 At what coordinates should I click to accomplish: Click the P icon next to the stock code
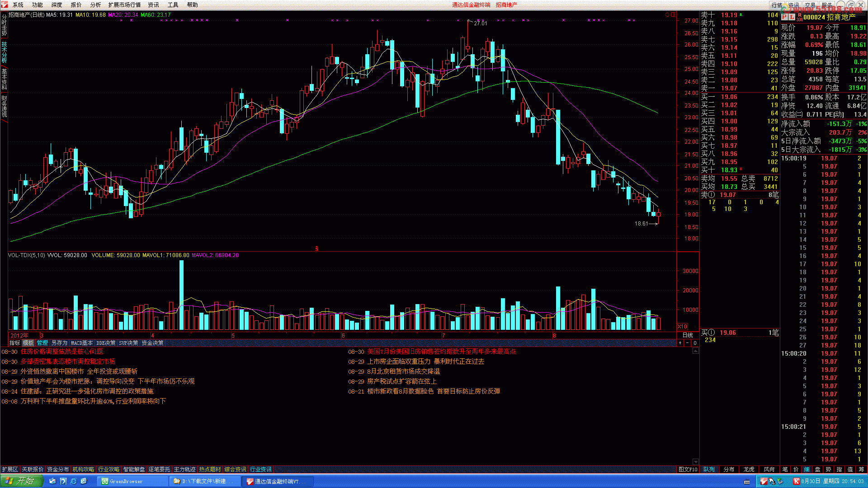coord(785,17)
